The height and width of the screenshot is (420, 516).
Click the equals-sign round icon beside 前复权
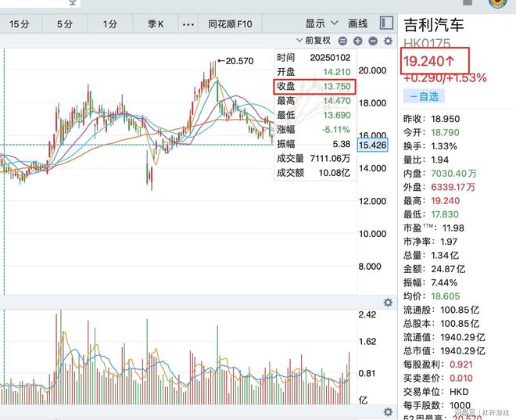point(342,41)
